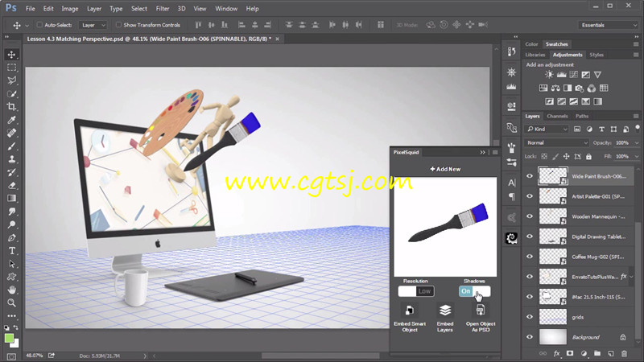Add Levels adjustment icon
This screenshot has height=362, width=644.
[561, 74]
